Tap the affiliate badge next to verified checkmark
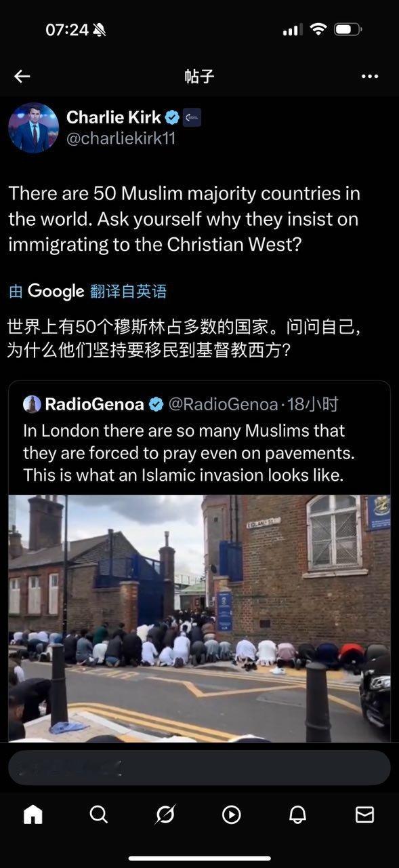399x868 pixels. pyautogui.click(x=192, y=117)
